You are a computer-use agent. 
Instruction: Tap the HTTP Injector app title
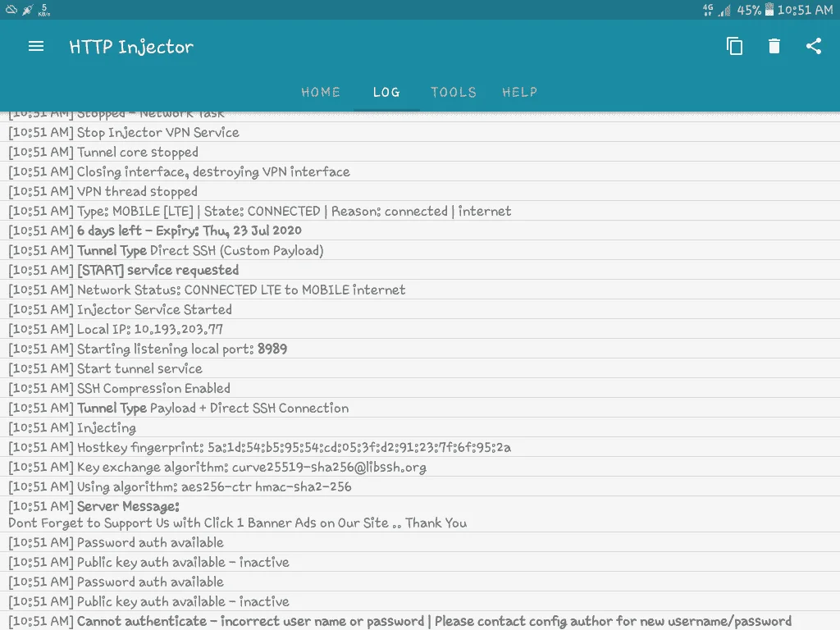pos(131,47)
